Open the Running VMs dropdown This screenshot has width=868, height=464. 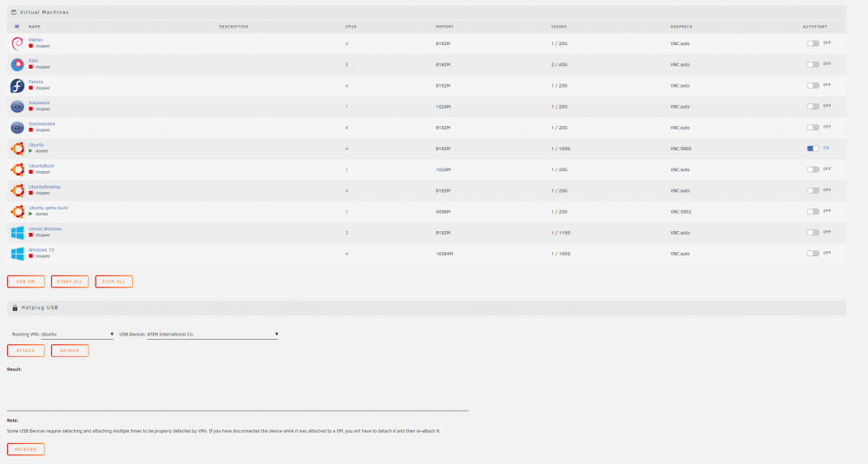pyautogui.click(x=77, y=335)
